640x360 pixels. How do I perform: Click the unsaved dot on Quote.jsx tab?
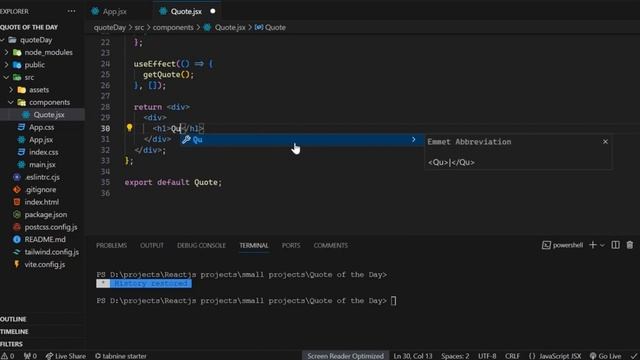click(x=213, y=11)
